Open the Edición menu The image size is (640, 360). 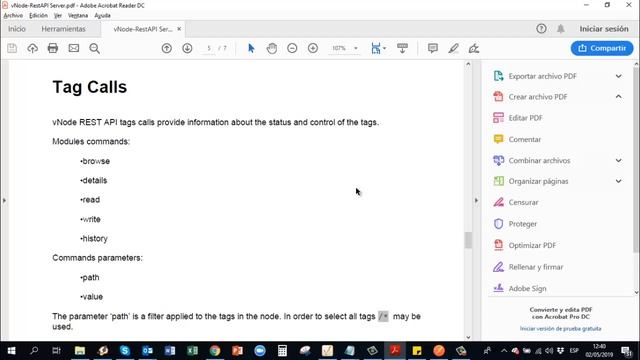click(x=38, y=16)
